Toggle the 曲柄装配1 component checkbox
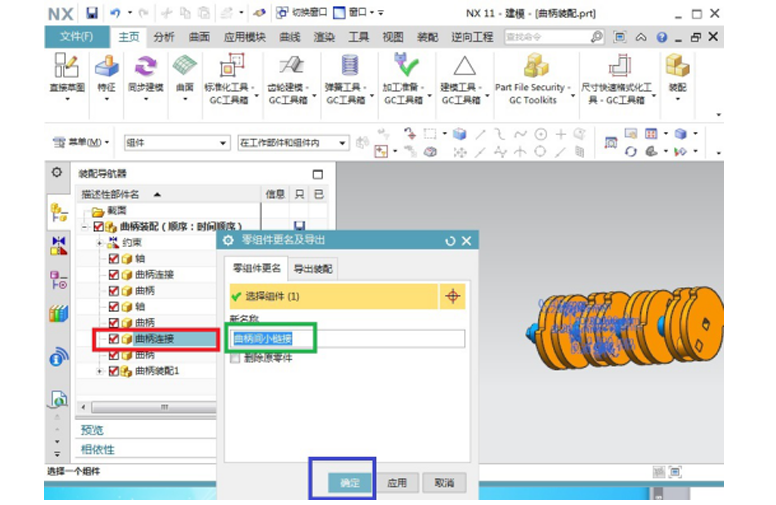 pyautogui.click(x=112, y=371)
